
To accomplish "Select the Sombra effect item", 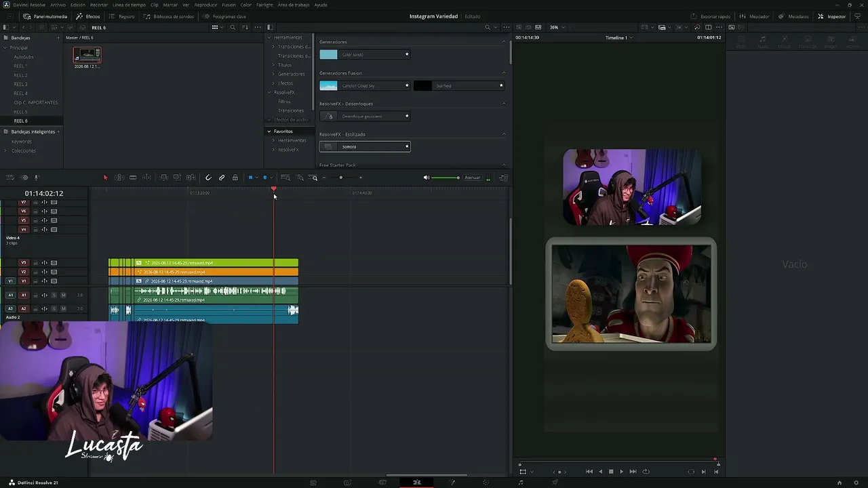I will pyautogui.click(x=365, y=146).
